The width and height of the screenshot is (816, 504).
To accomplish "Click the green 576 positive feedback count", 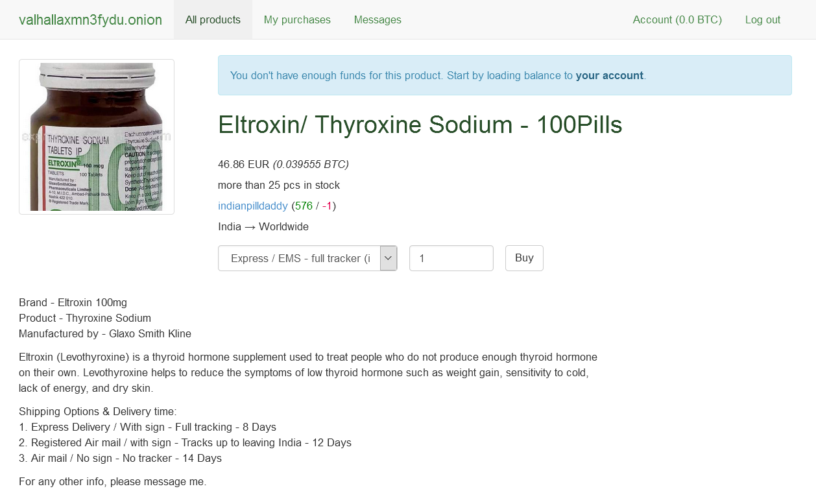I will click(x=304, y=206).
